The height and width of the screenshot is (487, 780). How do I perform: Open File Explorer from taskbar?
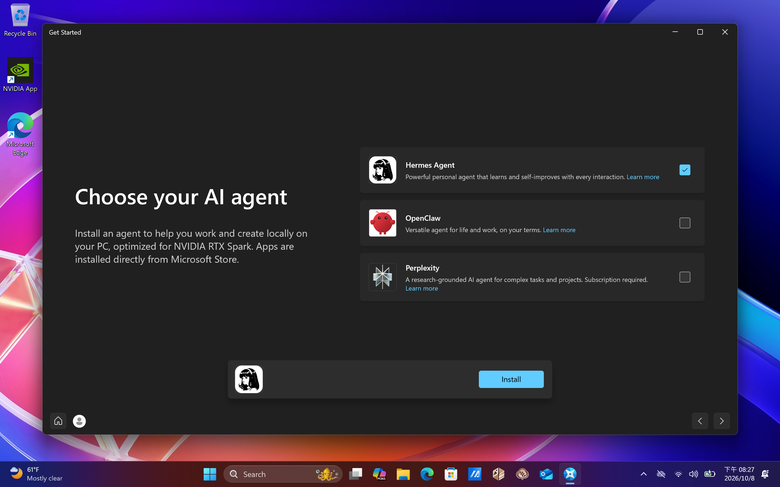click(403, 474)
